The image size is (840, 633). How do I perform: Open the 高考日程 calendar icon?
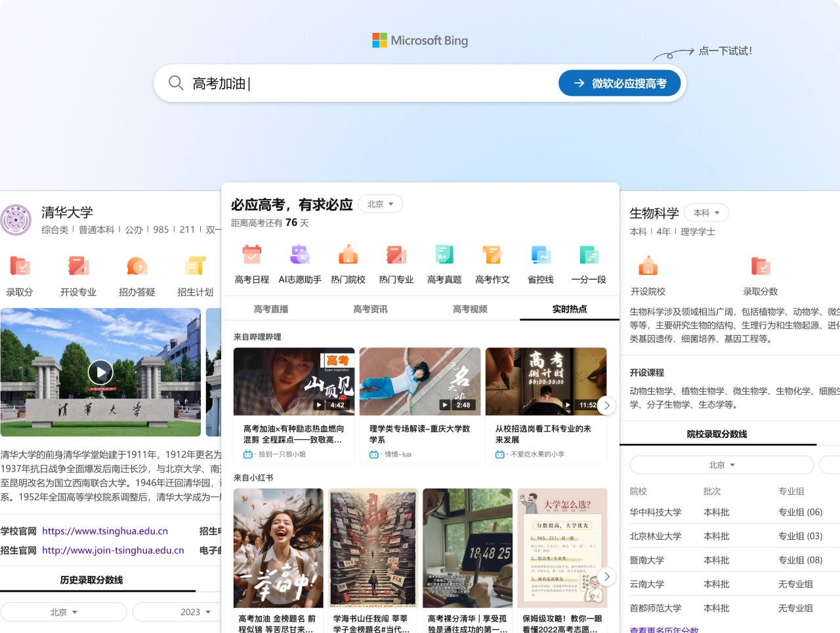click(x=252, y=255)
